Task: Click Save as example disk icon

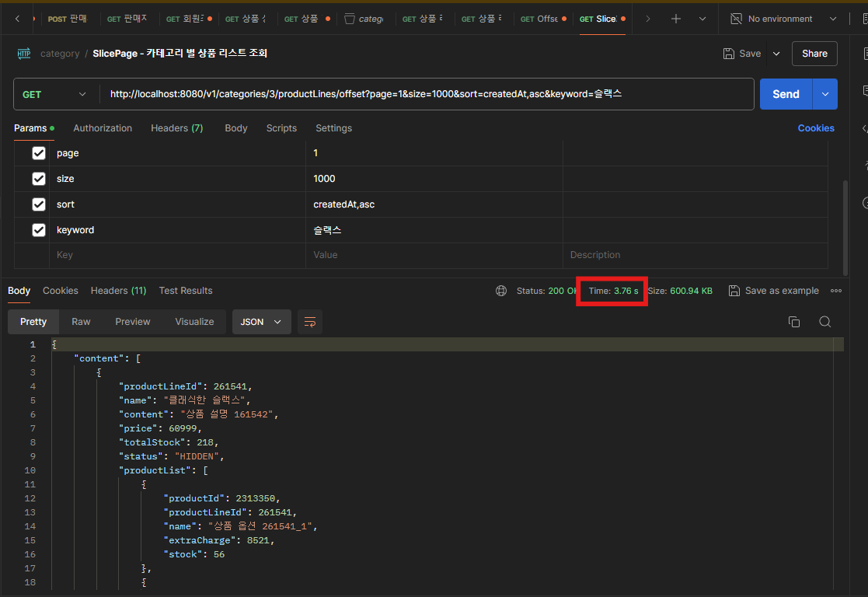Action: pyautogui.click(x=734, y=291)
